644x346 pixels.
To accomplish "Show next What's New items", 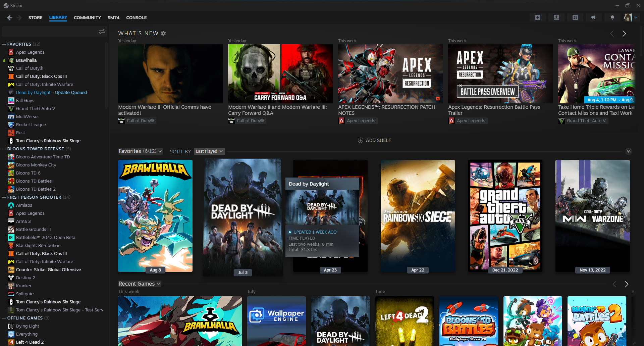I will [x=624, y=34].
